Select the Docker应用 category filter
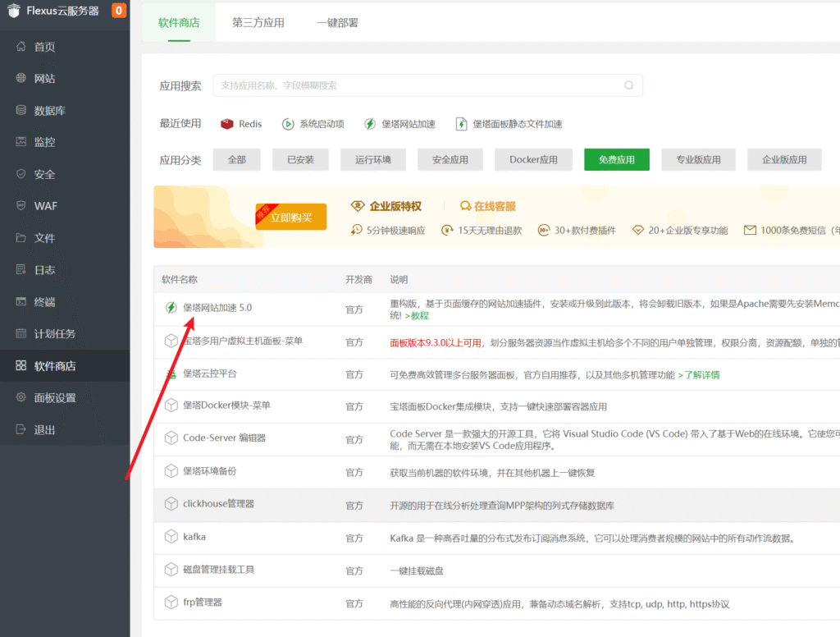Viewport: 840px width, 637px height. coord(533,159)
